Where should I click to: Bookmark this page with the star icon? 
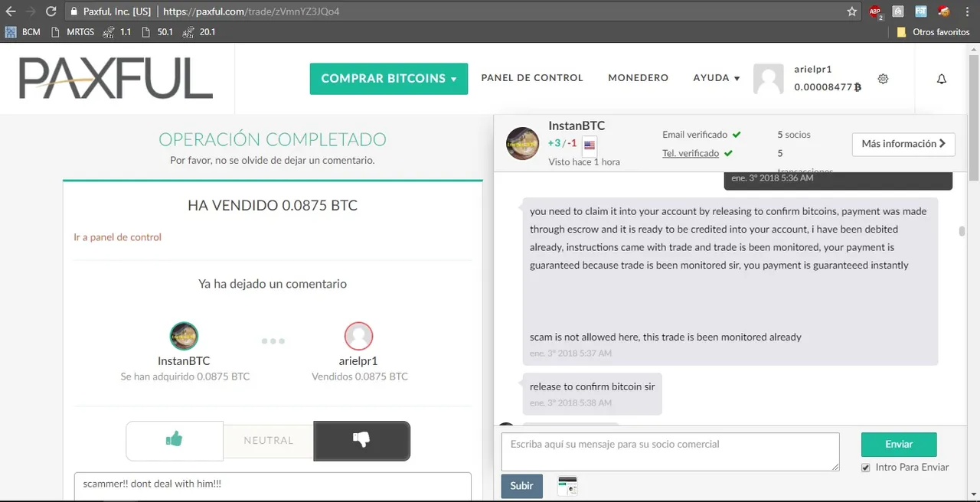[x=852, y=11]
